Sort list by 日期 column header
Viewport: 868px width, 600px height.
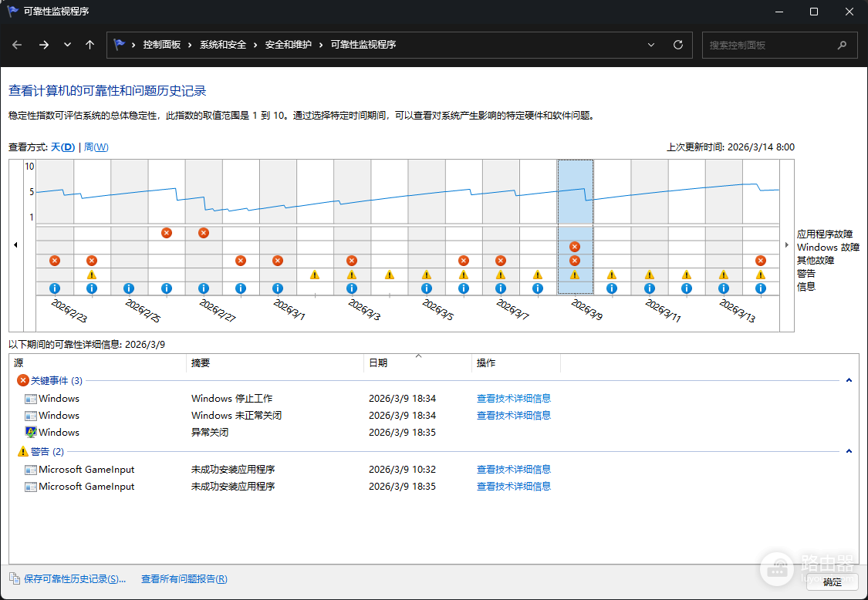pyautogui.click(x=418, y=363)
